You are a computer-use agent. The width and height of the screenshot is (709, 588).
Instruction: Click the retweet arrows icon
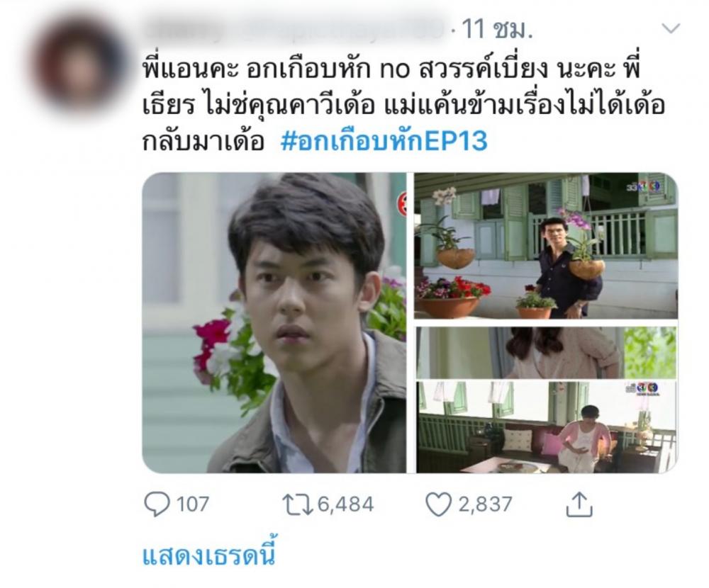click(297, 504)
